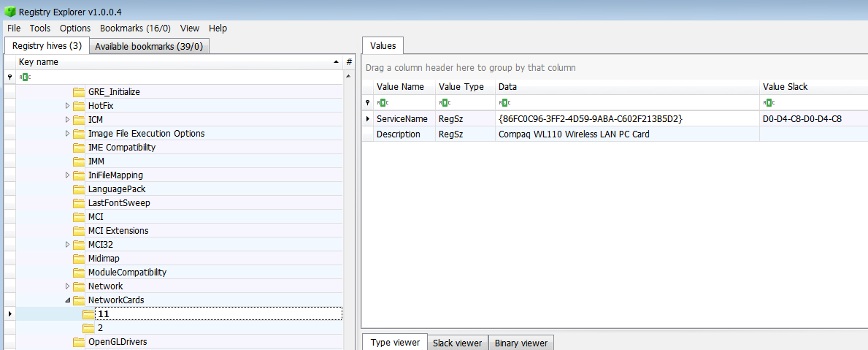
Task: Expand the HotFix key
Action: coord(68,105)
